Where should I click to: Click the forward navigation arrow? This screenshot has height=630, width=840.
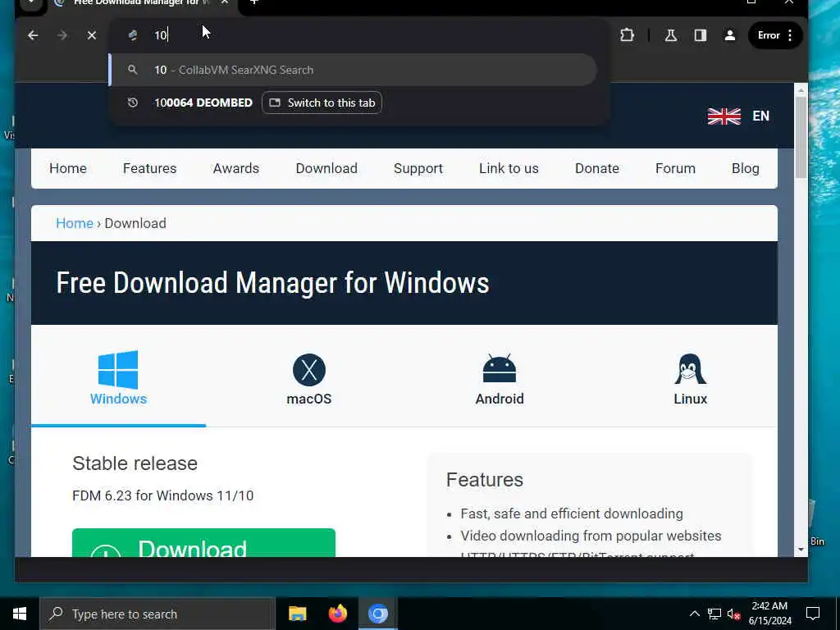pyautogui.click(x=62, y=35)
